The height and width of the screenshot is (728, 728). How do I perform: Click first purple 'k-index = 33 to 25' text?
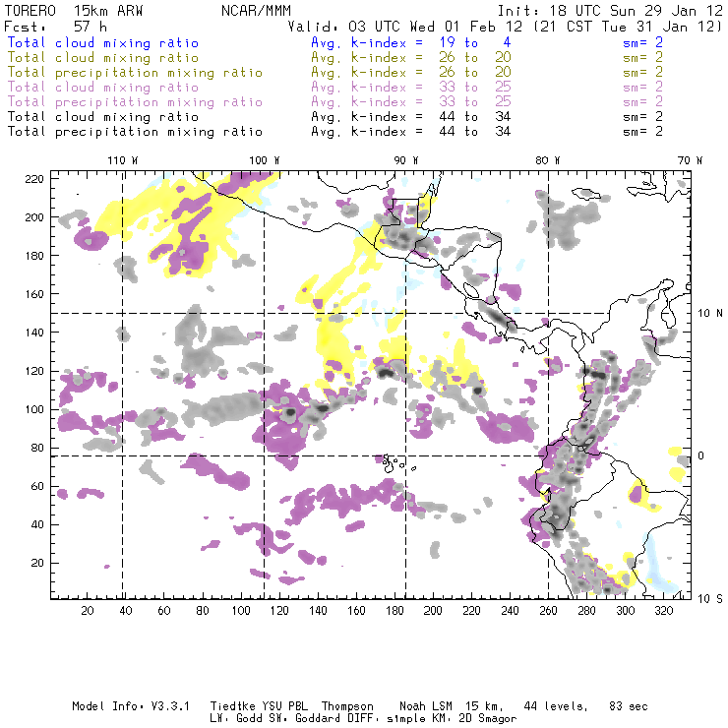click(431, 88)
